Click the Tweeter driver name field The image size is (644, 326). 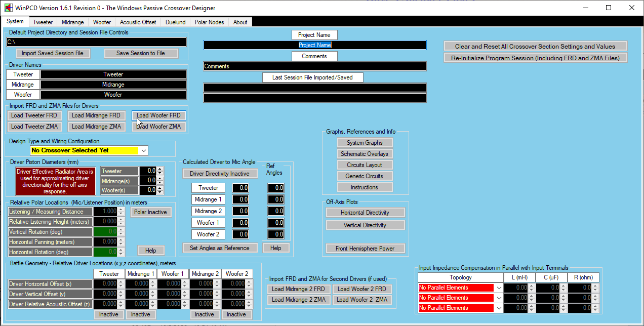113,74
